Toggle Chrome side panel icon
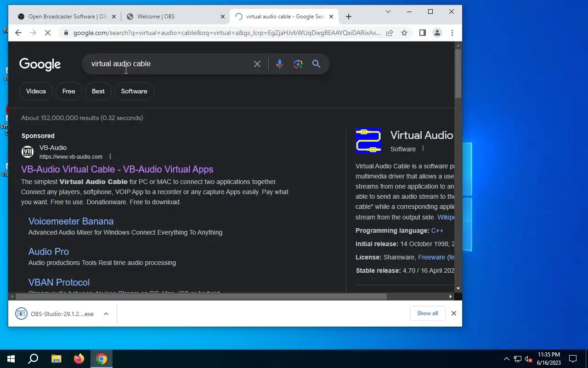Screen dimensions: 588x368 coord(423,33)
